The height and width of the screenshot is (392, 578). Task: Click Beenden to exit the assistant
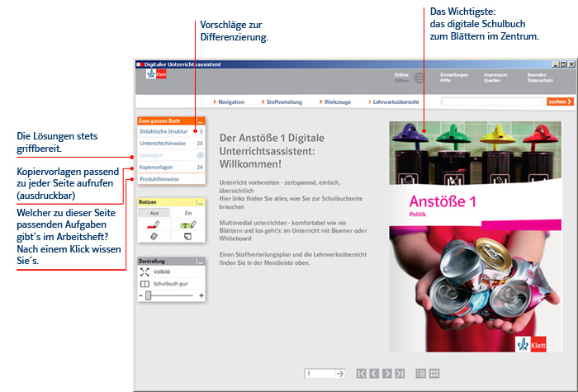537,75
